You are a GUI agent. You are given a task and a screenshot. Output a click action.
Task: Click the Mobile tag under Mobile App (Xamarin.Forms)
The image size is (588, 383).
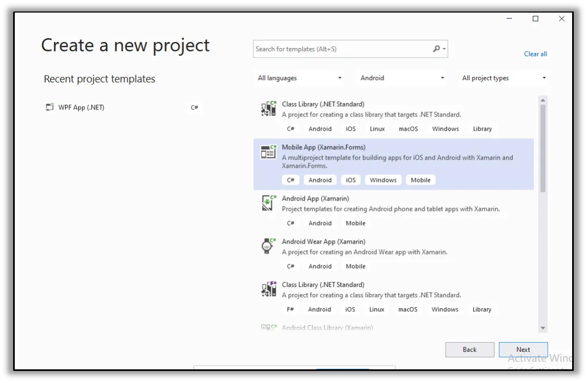pyautogui.click(x=421, y=180)
